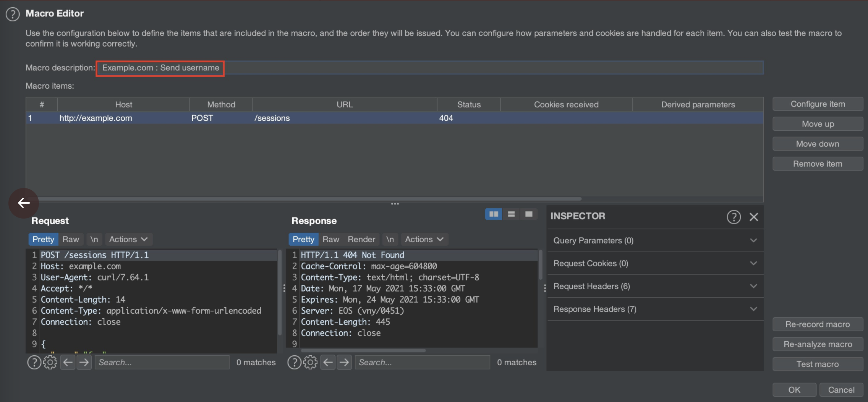Switch Response view to Render tab

pyautogui.click(x=361, y=240)
